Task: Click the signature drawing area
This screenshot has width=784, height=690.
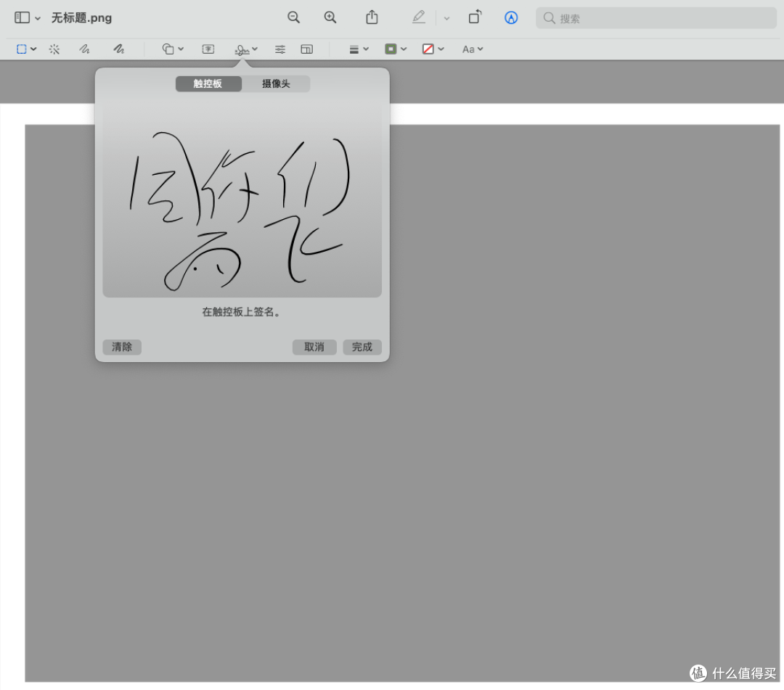Action: point(242,200)
